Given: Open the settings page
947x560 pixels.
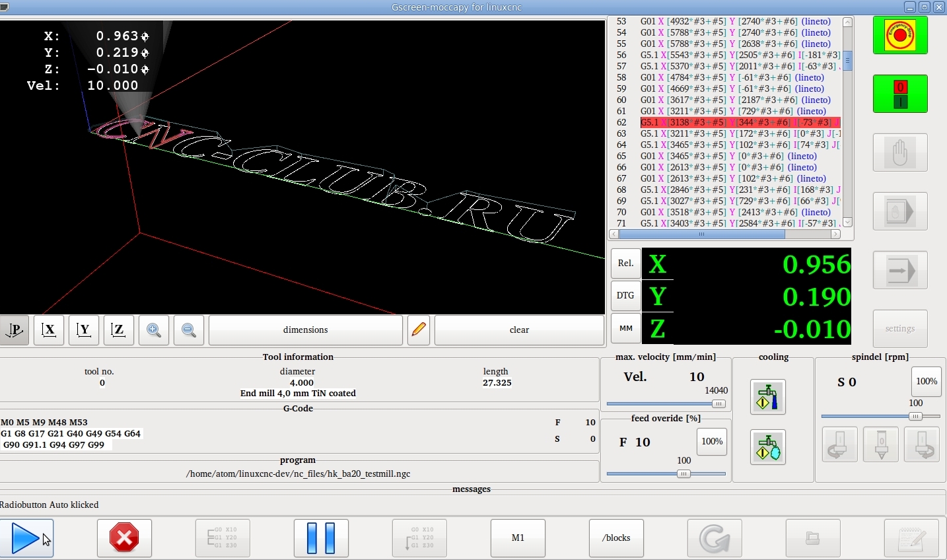Looking at the screenshot, I should (x=900, y=329).
